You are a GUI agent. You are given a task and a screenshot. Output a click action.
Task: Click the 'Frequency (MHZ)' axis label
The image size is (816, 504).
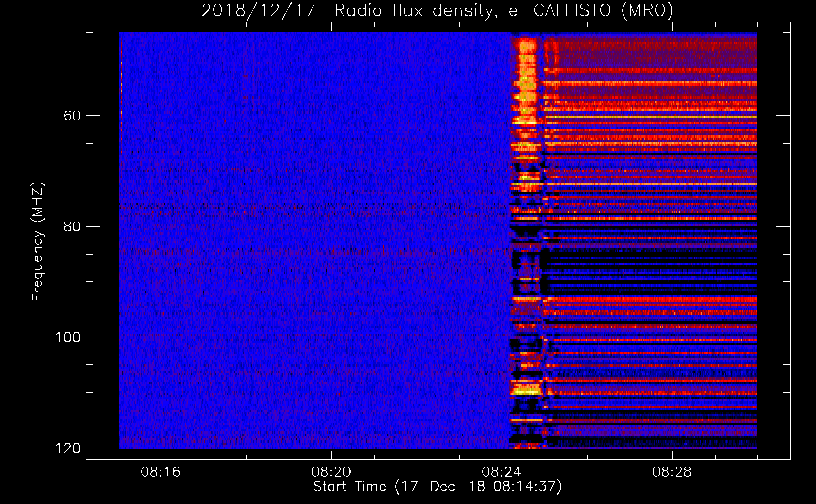point(38,242)
